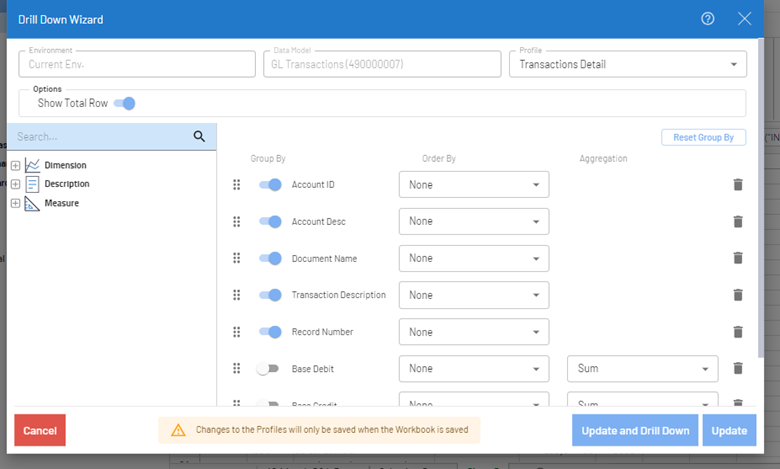Screen dimensions: 780x469
Task: Delete the Account ID row
Action: (738, 185)
